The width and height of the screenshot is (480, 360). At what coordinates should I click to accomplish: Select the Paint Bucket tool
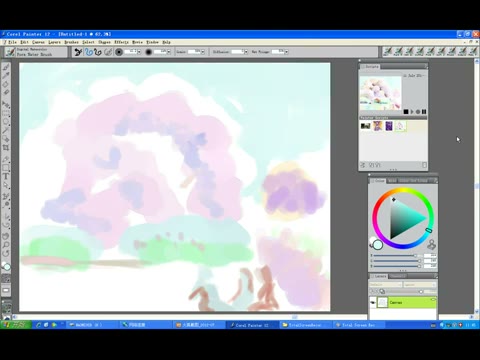coord(6,85)
